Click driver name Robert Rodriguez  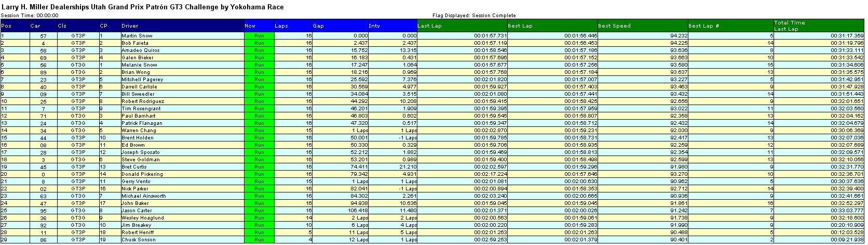(x=143, y=101)
